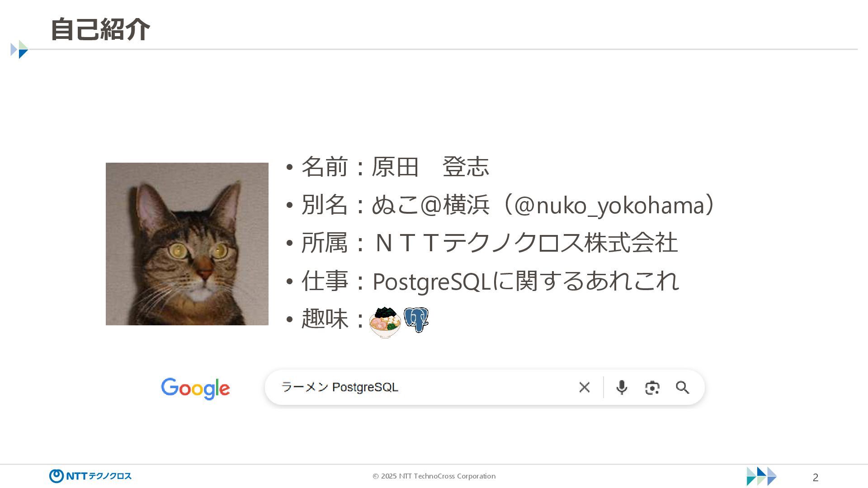Open Google Lens camera search icon
The height and width of the screenshot is (488, 868).
(652, 388)
